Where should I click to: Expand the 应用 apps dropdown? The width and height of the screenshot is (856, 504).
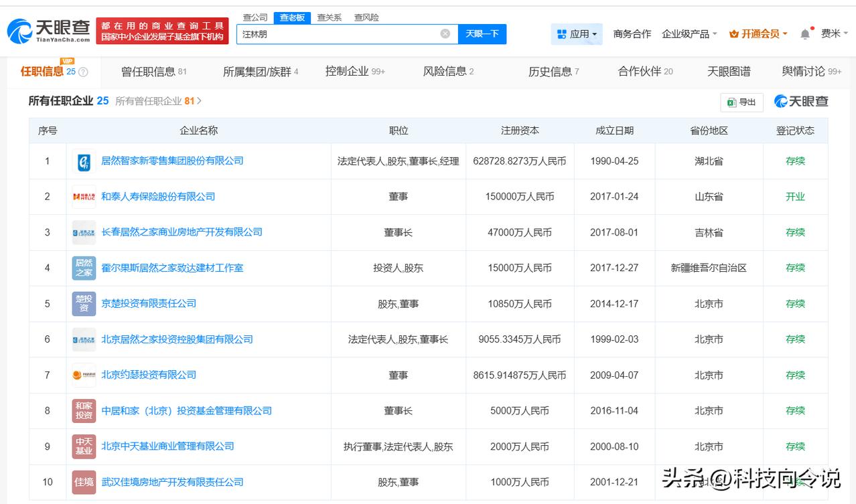pyautogui.click(x=577, y=33)
